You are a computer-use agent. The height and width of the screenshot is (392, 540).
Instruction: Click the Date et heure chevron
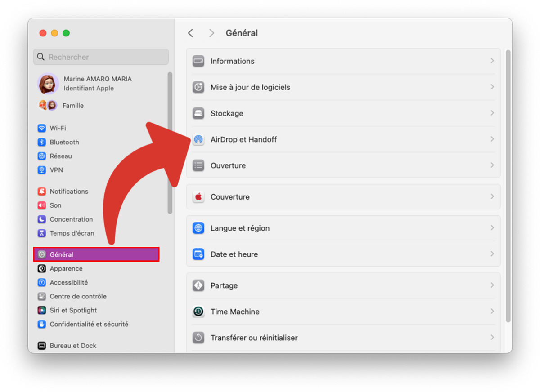[x=492, y=254]
